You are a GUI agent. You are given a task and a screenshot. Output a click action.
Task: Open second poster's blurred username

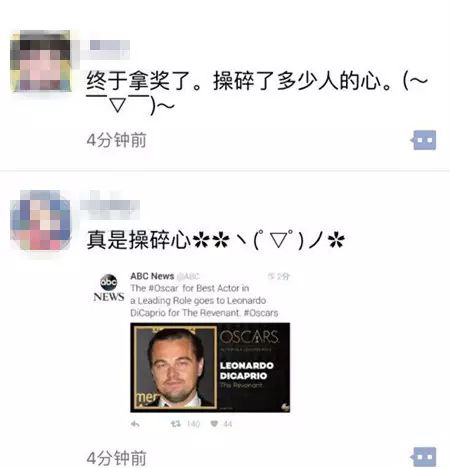pos(110,205)
